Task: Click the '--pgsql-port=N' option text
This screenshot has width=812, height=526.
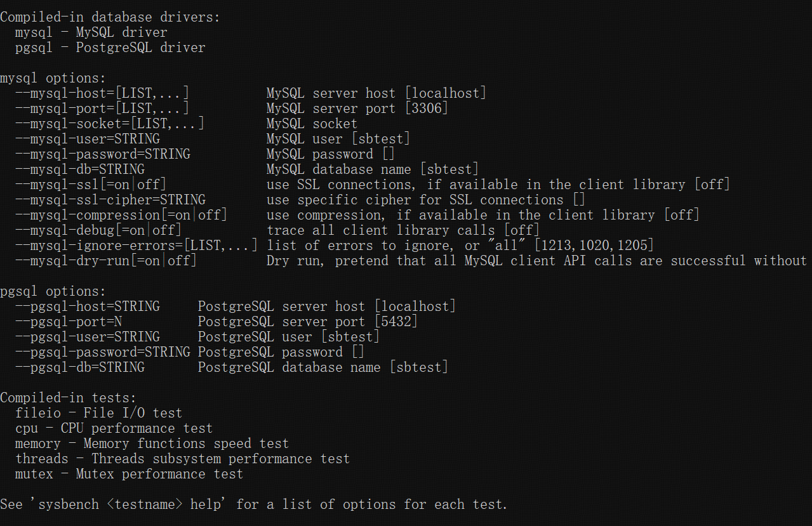Action: coord(68,322)
